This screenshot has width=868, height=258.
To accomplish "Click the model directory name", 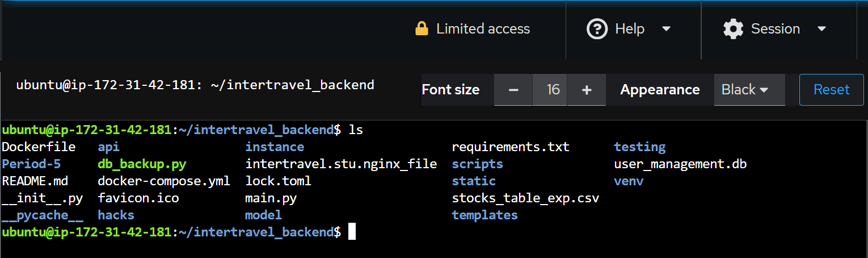I will click(263, 215).
